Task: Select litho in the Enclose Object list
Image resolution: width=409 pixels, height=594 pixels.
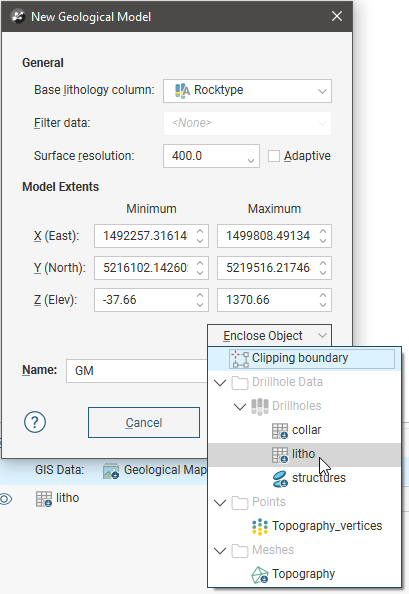Action: (x=304, y=454)
